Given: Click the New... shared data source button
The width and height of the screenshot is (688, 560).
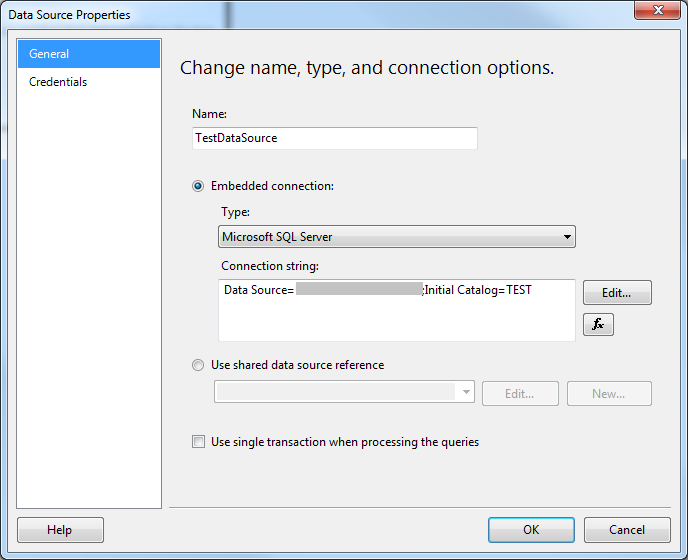Looking at the screenshot, I should pos(609,393).
